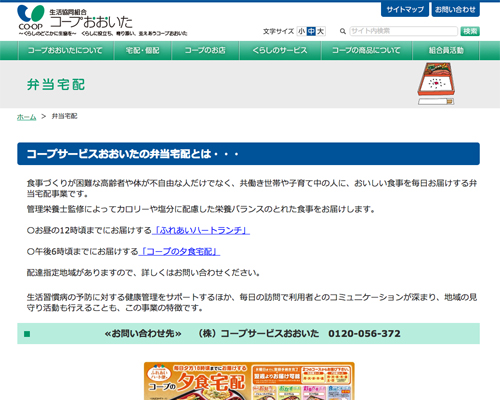Open the サイトマップ page
This screenshot has width=500, height=400.
coord(405,9)
